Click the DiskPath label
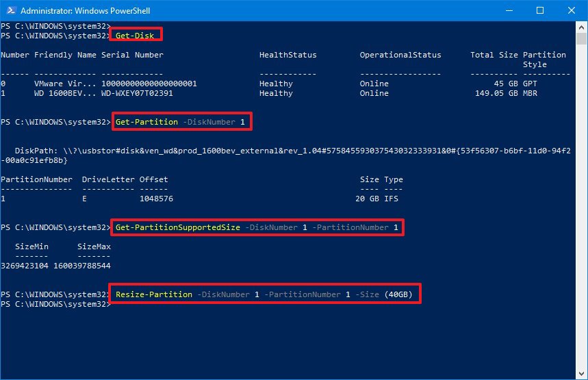This screenshot has width=588, height=380. point(36,151)
